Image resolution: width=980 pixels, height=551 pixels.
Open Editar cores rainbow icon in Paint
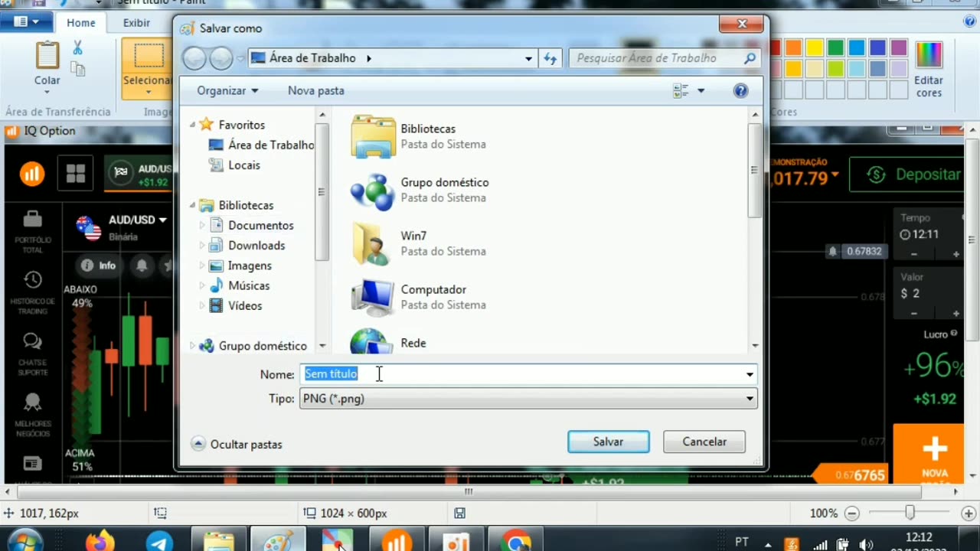929,56
